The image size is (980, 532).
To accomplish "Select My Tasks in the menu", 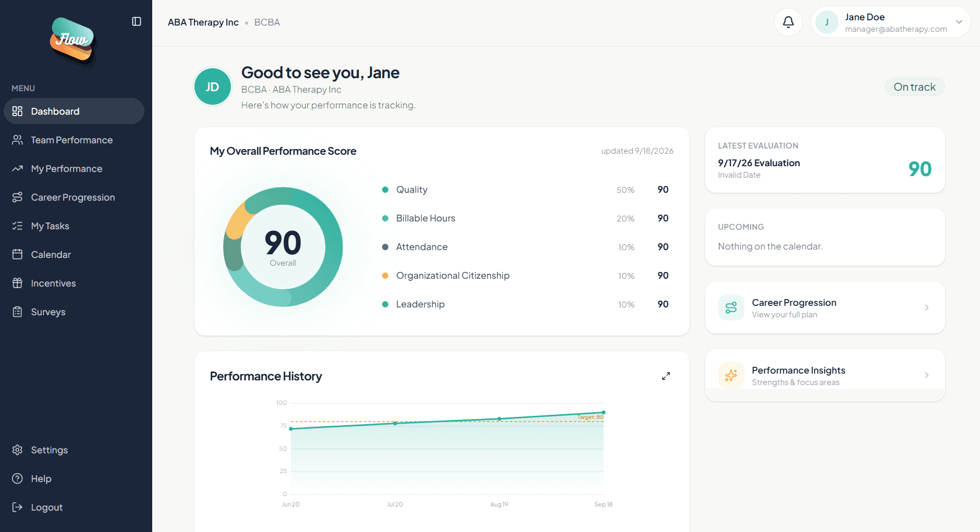I will click(x=74, y=226).
